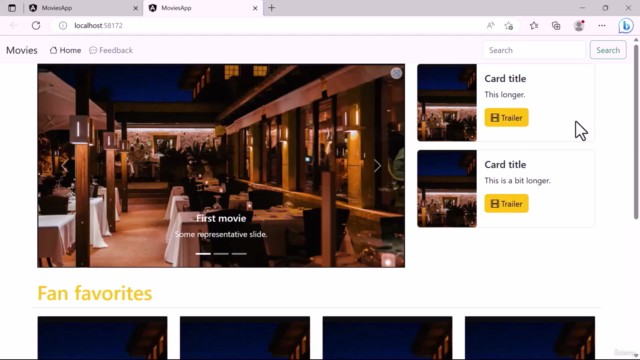Screen dimensions: 640x360
Task: Switch to the first MoviesApp tab
Action: 82,8
